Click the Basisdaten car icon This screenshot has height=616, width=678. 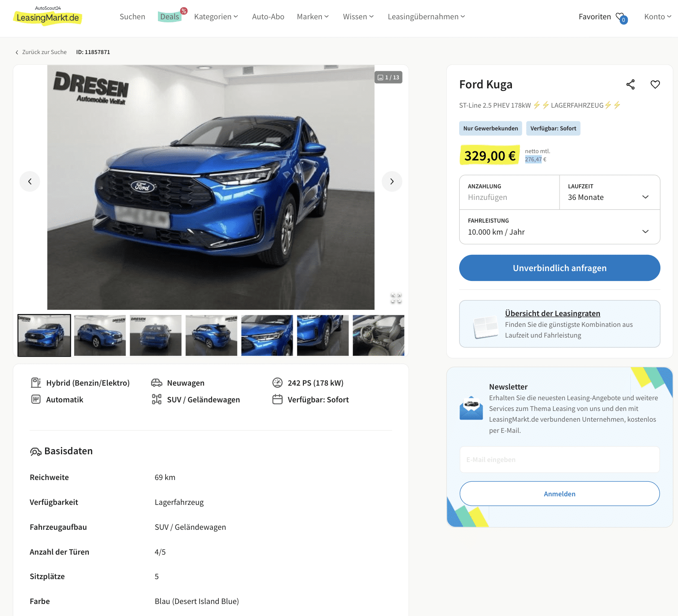pos(36,451)
